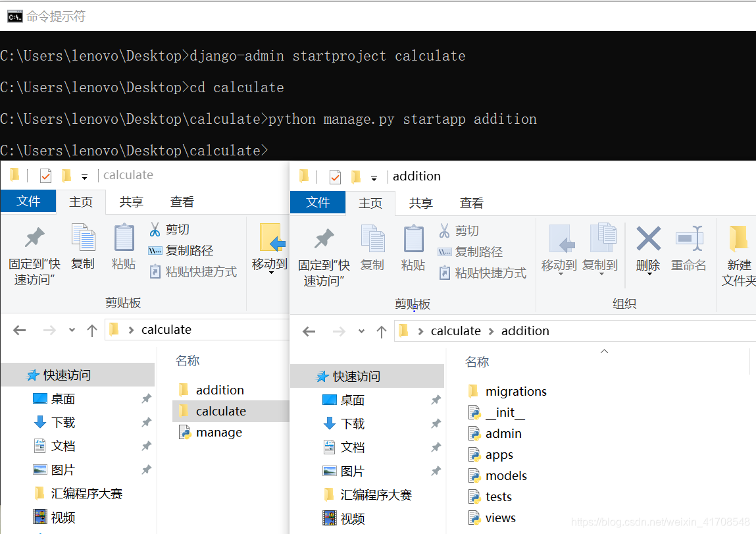756x534 pixels.
Task: Open File (文件) tab in calculate window
Action: (28, 201)
